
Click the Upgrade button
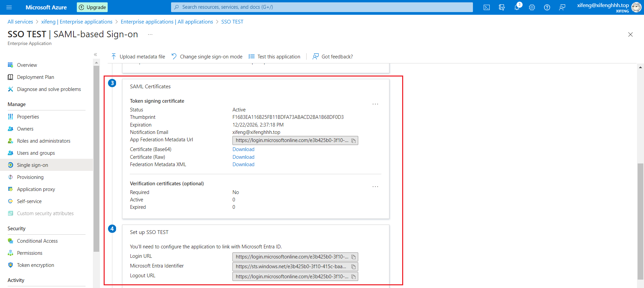(x=92, y=7)
